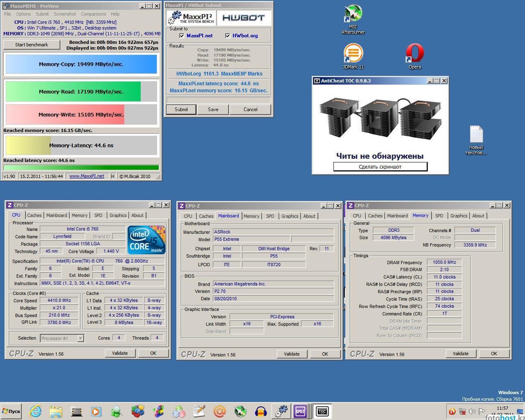Open the volume speaker tray icon
Screen dimensions: 525x420
pos(472,411)
